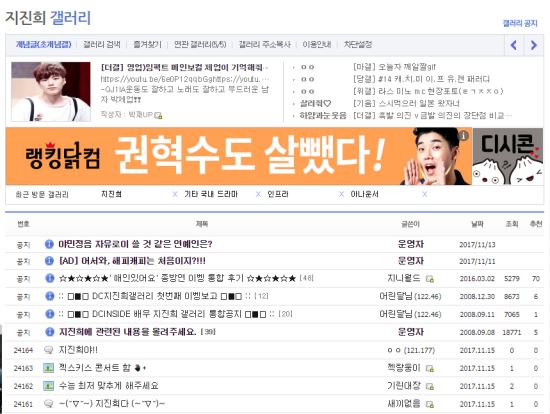Remove 인프라 from recently visited galleries
The height and width of the screenshot is (414, 550).
[x=341, y=194]
